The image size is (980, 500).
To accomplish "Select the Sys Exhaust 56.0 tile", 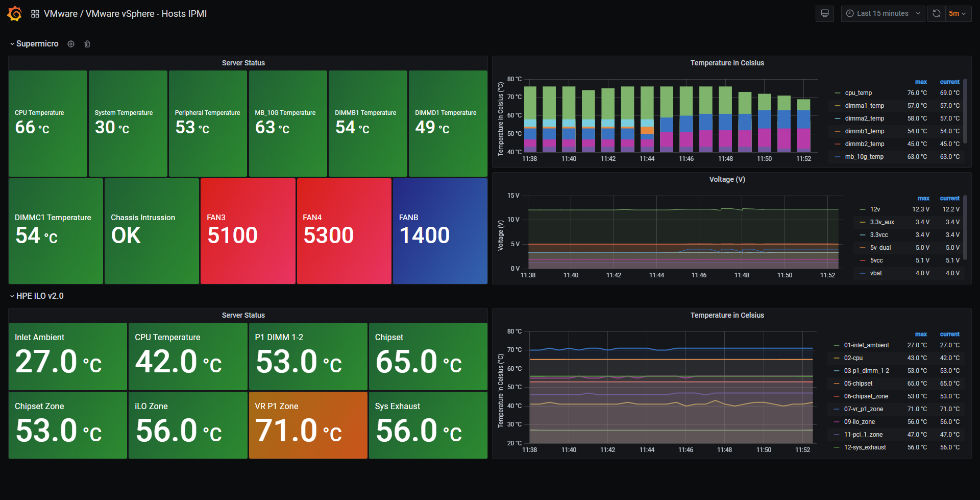I will click(428, 425).
